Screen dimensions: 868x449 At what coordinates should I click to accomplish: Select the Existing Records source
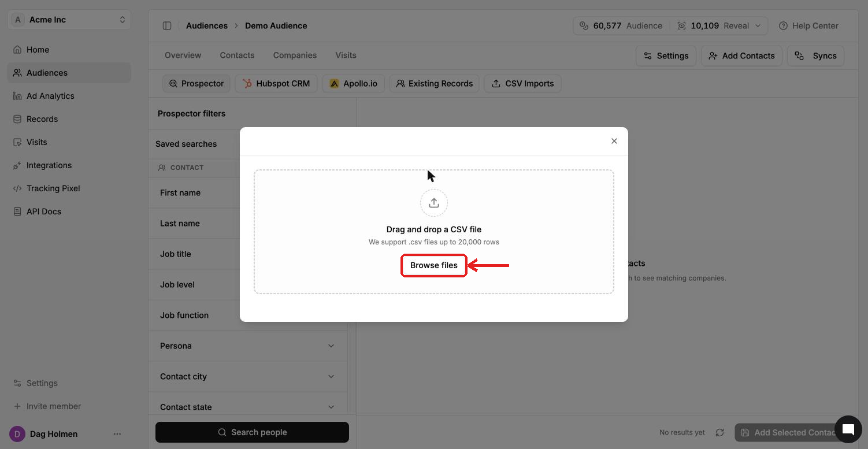(435, 84)
